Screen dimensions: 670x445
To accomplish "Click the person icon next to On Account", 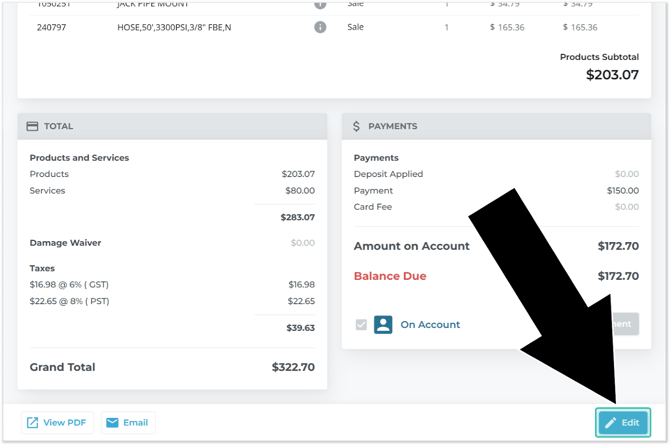I will [383, 325].
